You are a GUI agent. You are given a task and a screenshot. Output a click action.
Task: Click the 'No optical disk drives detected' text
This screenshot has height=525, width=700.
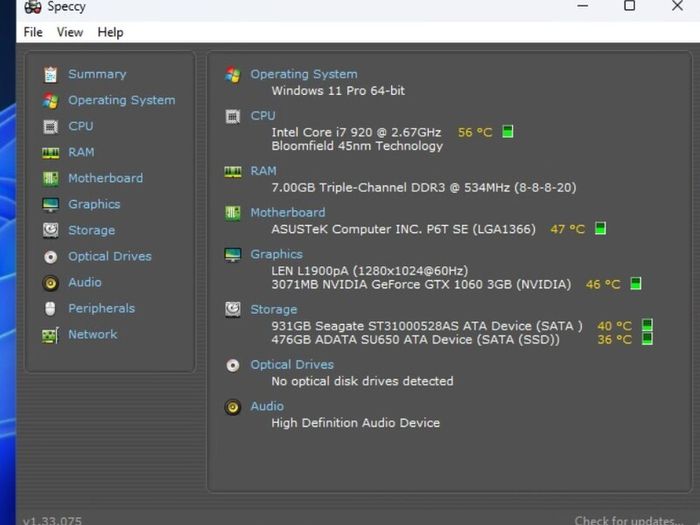click(362, 381)
